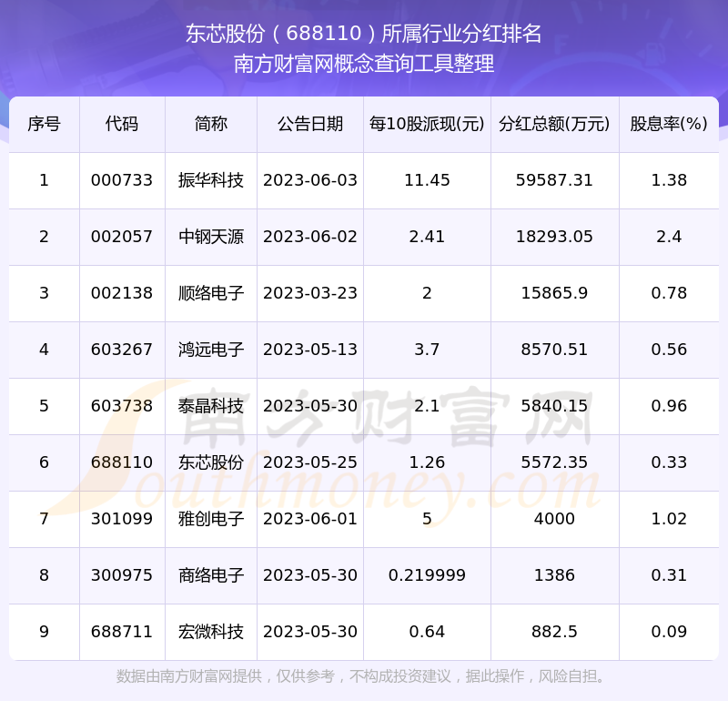Select the name 宏微科技

click(211, 632)
